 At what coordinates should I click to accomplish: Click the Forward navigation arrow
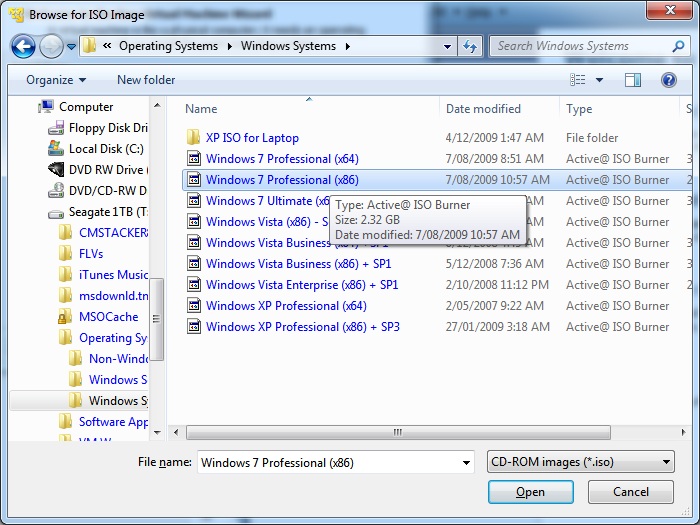pyautogui.click(x=51, y=46)
